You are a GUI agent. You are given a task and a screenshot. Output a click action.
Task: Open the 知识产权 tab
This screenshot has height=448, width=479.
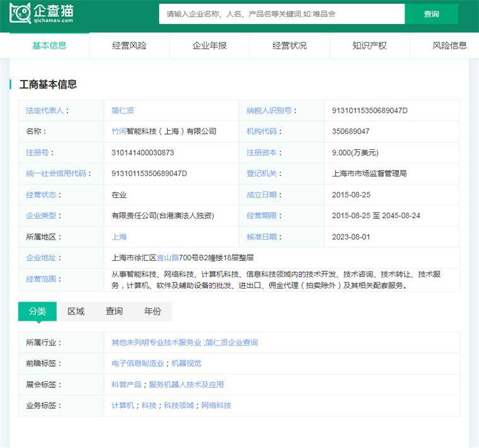point(369,45)
